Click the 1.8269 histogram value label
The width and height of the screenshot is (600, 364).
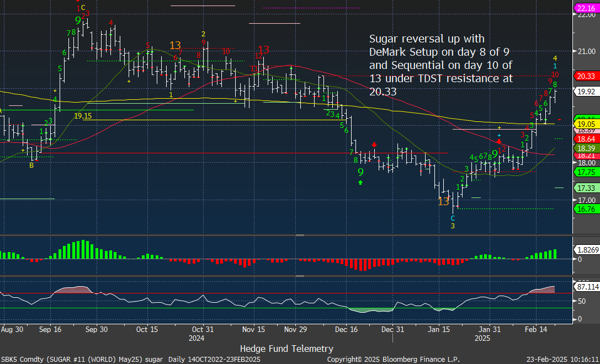click(x=585, y=249)
